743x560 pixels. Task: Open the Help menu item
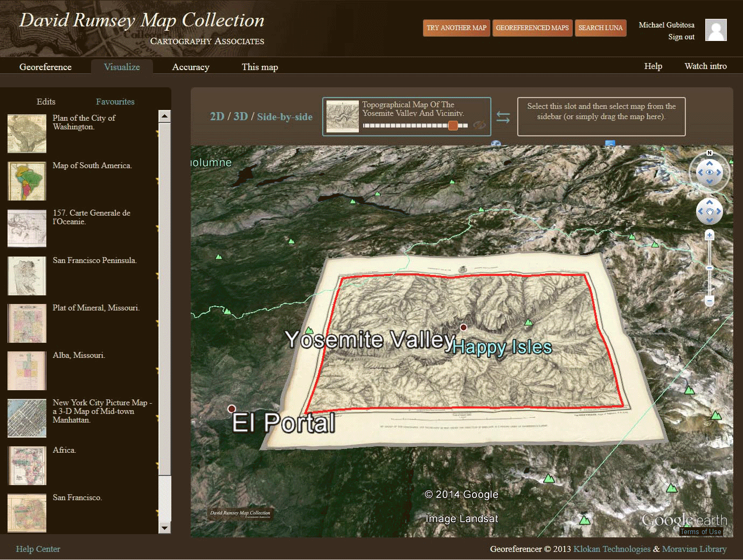(x=653, y=66)
